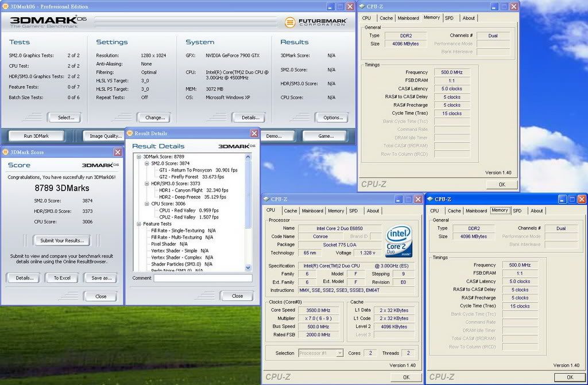The width and height of the screenshot is (588, 385).
Task: Click the Result Details title bar icon
Action: [130, 133]
